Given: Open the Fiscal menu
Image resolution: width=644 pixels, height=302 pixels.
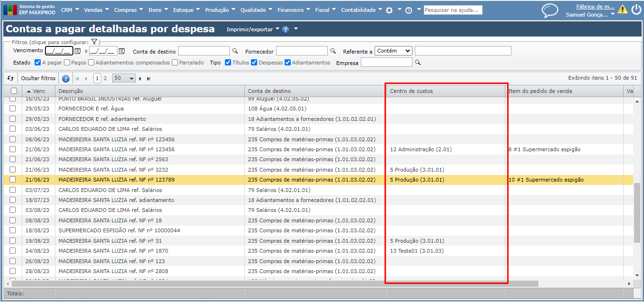Looking at the screenshot, I should [x=326, y=10].
